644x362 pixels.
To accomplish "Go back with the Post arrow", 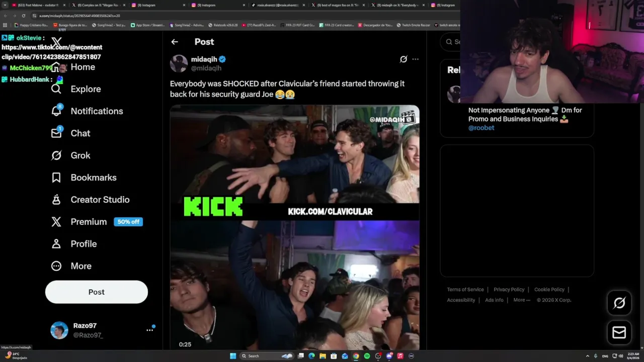I will point(175,42).
